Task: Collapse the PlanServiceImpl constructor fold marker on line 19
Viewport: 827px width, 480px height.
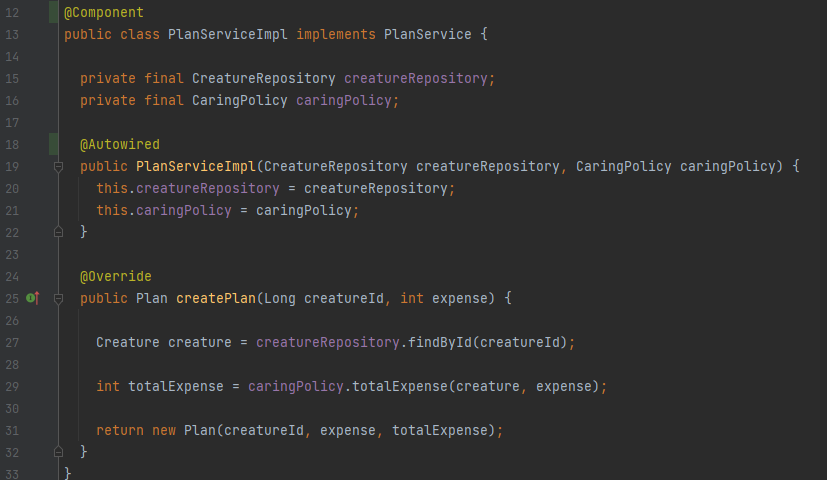Action: [59, 167]
